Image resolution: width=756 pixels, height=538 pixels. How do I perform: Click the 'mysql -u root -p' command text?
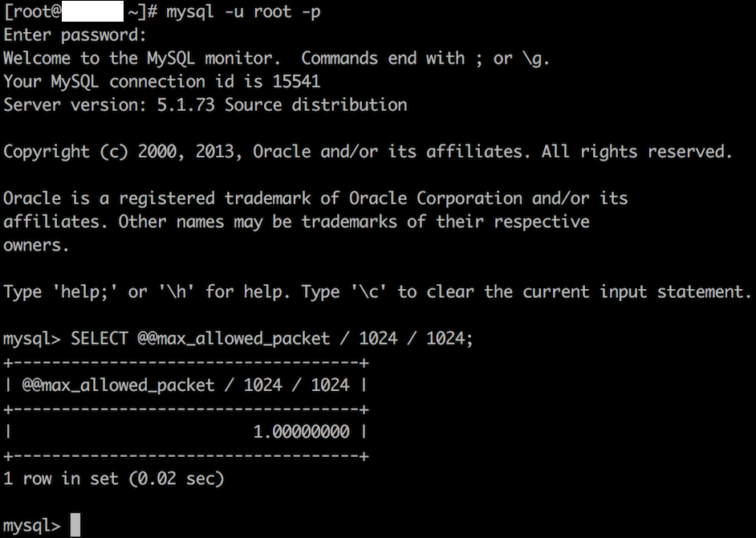[x=243, y=11]
